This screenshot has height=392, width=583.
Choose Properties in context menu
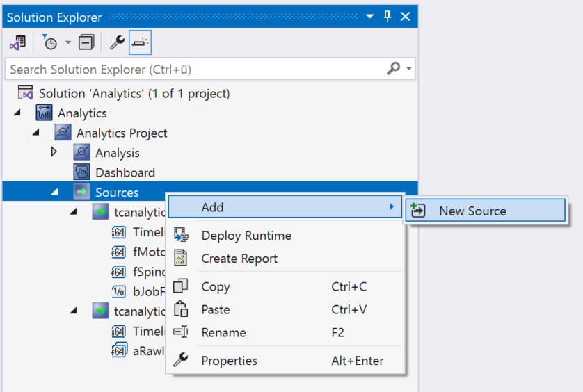point(285,361)
